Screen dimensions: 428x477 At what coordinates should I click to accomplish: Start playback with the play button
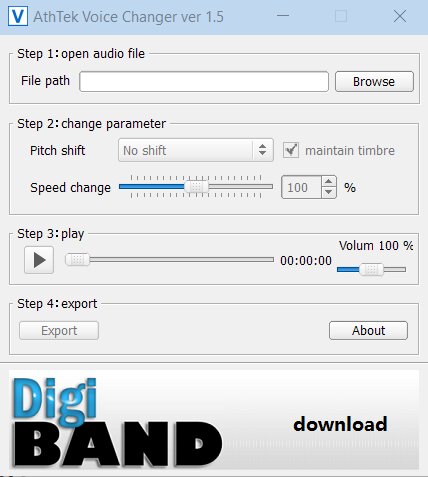[x=39, y=260]
